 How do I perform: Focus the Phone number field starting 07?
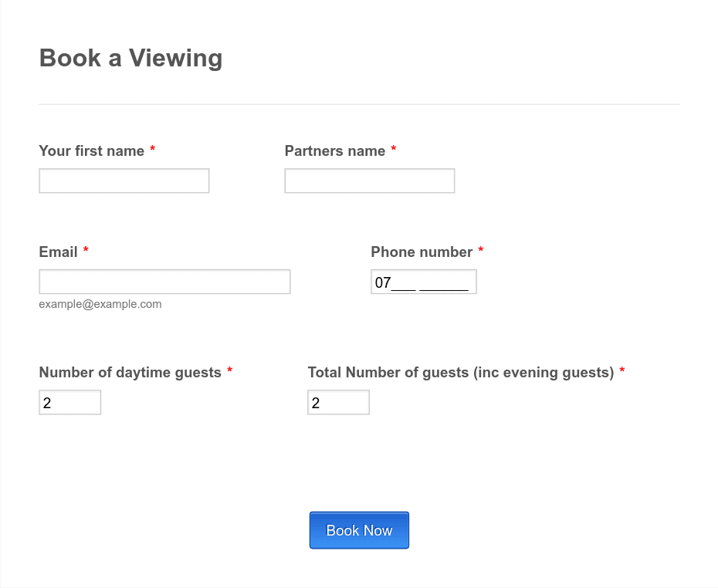(424, 282)
